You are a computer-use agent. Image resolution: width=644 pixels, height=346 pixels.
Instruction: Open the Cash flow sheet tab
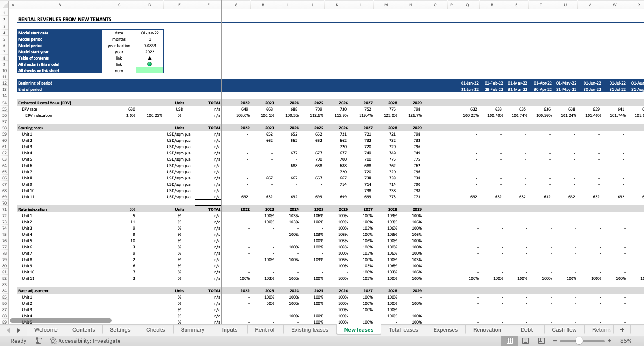(563, 329)
